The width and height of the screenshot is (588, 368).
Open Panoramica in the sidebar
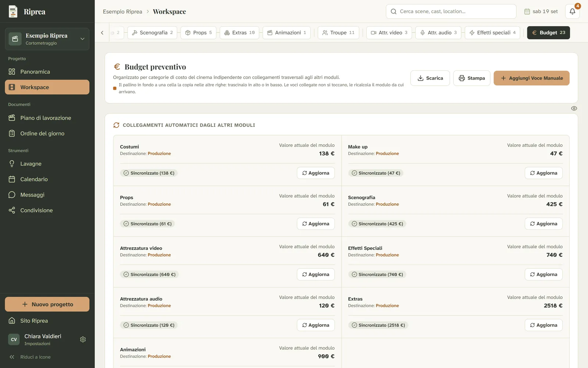[47, 72]
